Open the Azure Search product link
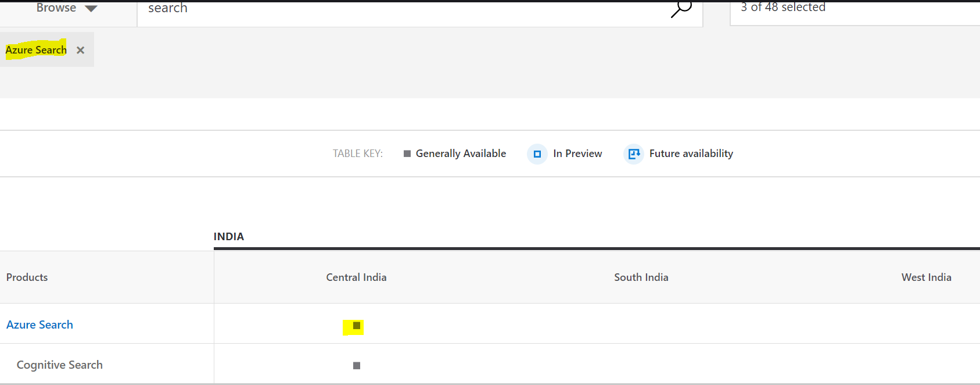The image size is (980, 385). [40, 325]
